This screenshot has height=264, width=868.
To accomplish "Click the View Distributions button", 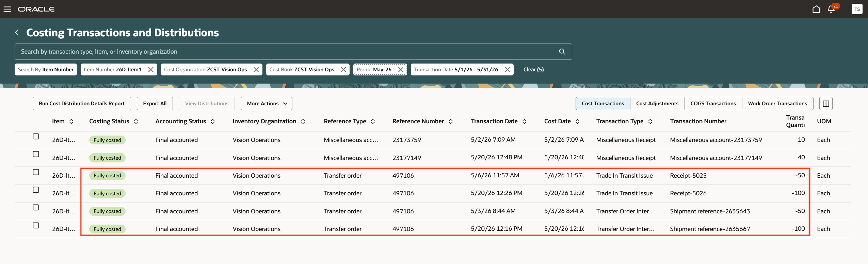I will pyautogui.click(x=207, y=104).
